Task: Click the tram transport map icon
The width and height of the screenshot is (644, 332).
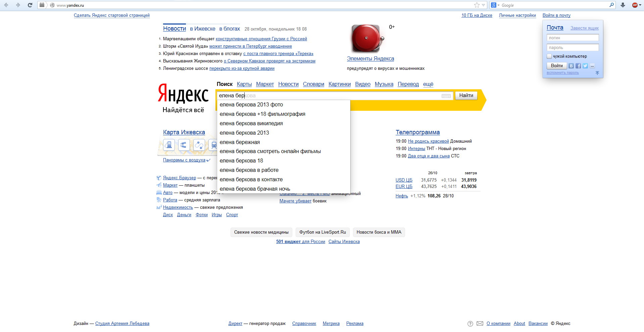Action: 213,145
